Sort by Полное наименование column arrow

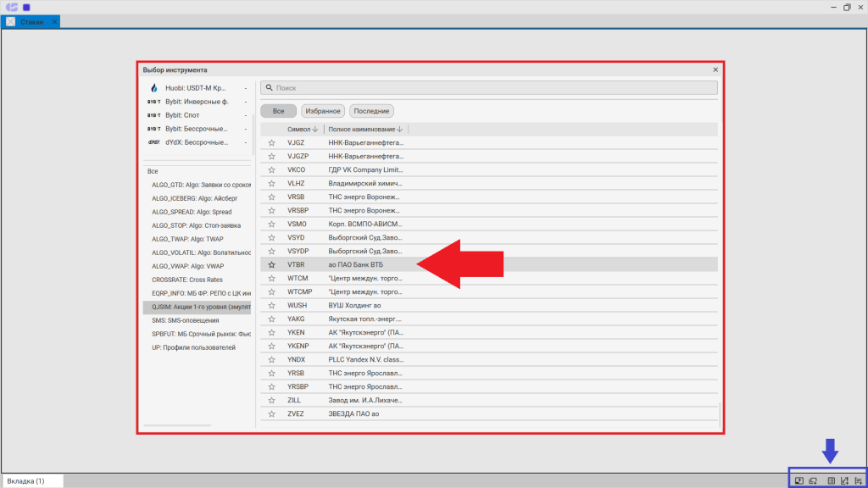click(x=399, y=130)
